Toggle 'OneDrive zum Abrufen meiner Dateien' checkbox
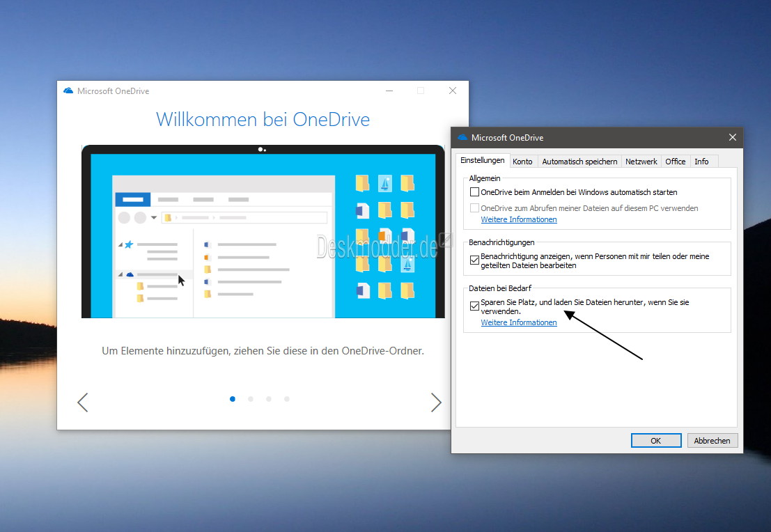The image size is (771, 532). tap(474, 208)
